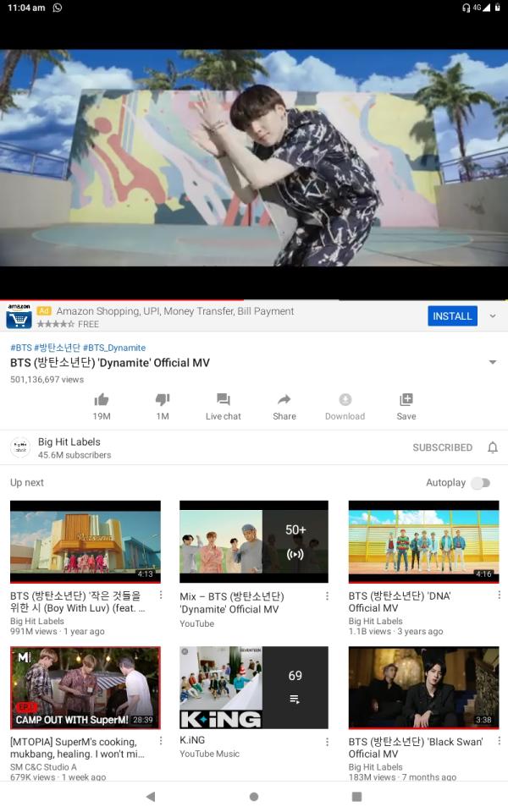Tap the Share arrow icon

click(284, 399)
